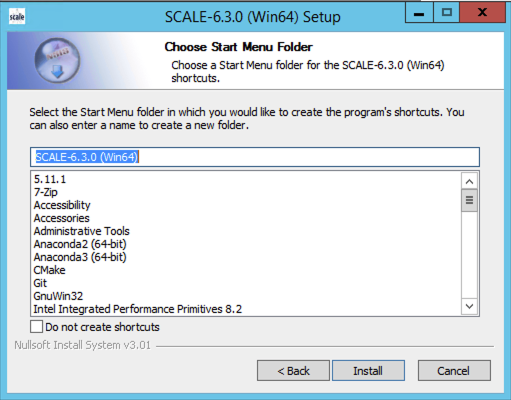The width and height of the screenshot is (511, 400).
Task: Click the folder list scroll down arrow
Action: (x=469, y=306)
